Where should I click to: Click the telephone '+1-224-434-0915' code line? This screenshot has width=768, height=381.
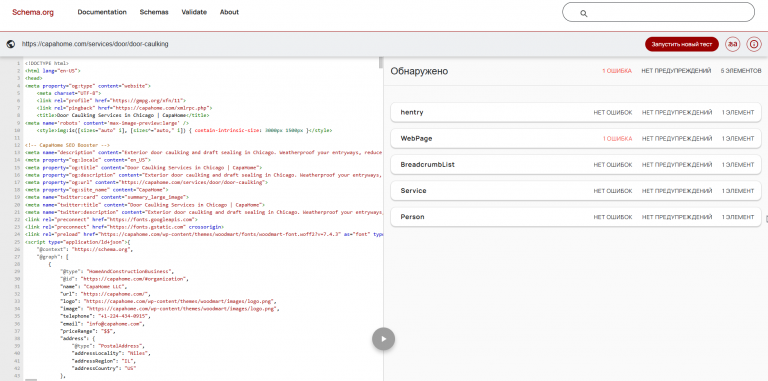tap(104, 316)
